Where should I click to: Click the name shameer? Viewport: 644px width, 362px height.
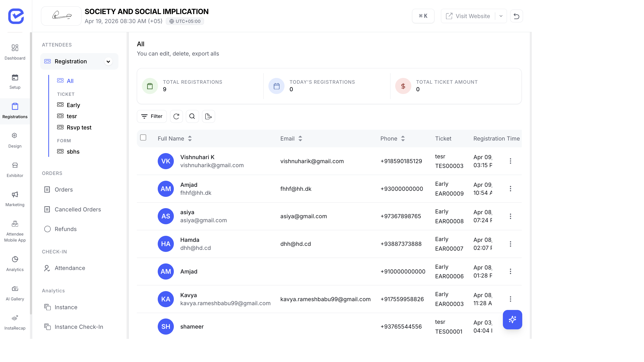tap(192, 327)
